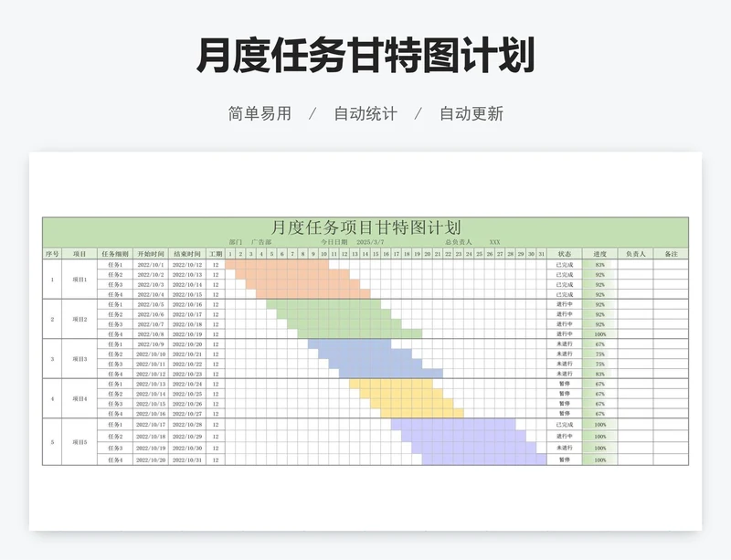Select the 开始时间 column header
Screen dimensions: 731x560
(x=151, y=254)
